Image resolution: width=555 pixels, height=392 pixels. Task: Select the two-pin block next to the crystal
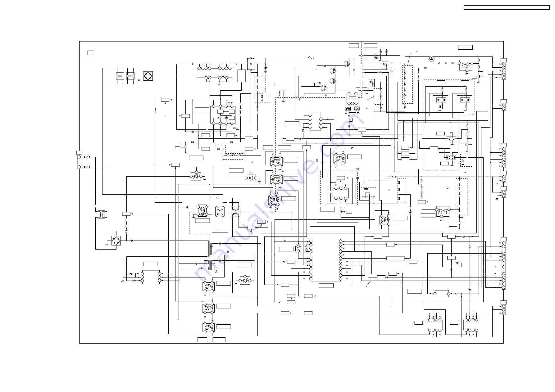[x=298, y=248]
